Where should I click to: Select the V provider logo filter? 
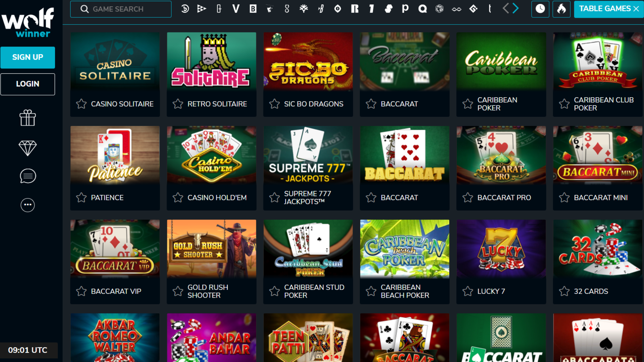coord(236,9)
